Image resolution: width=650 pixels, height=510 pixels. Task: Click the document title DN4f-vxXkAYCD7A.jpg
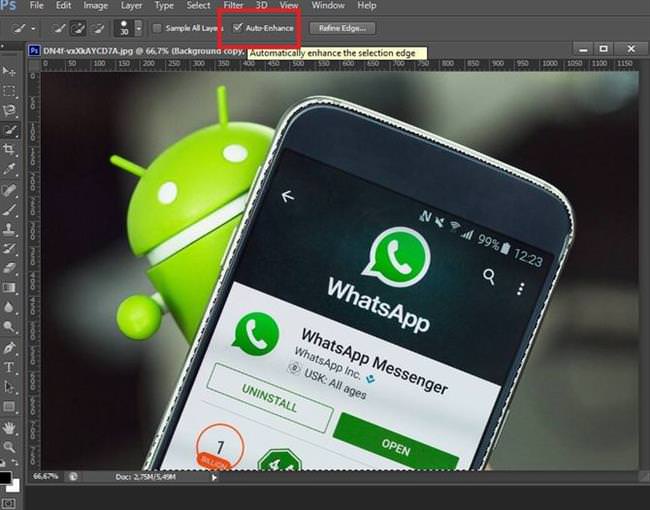pyautogui.click(x=88, y=51)
